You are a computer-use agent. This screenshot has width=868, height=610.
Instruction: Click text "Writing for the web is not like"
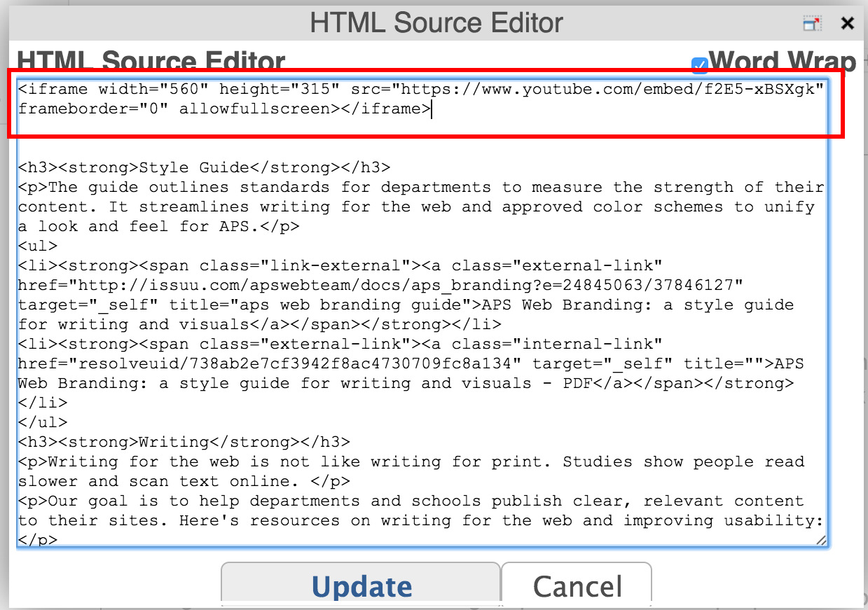point(204,462)
